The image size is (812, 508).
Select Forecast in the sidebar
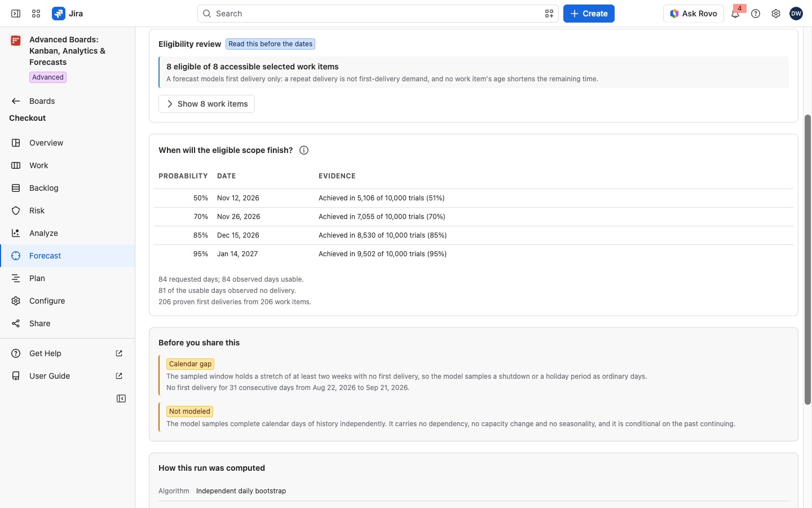coord(67,256)
